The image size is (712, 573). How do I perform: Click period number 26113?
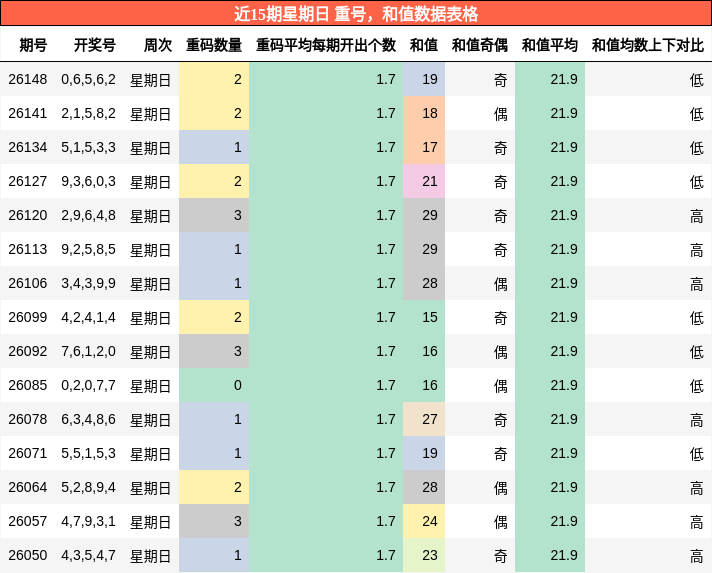tap(28, 249)
